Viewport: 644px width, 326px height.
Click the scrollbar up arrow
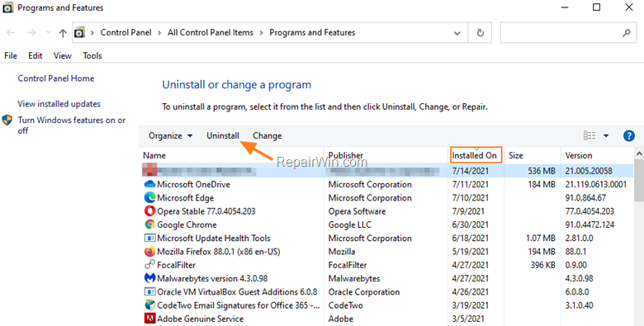(639, 154)
